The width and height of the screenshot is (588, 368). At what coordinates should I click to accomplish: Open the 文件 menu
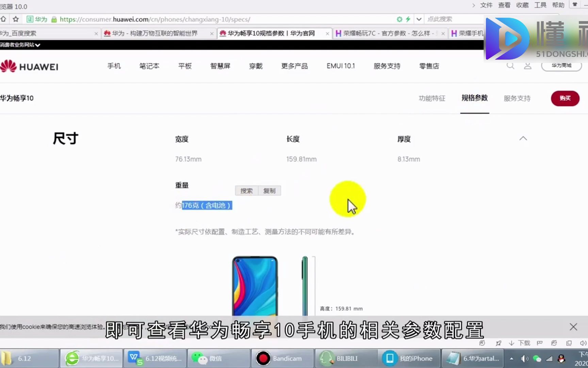pos(486,5)
